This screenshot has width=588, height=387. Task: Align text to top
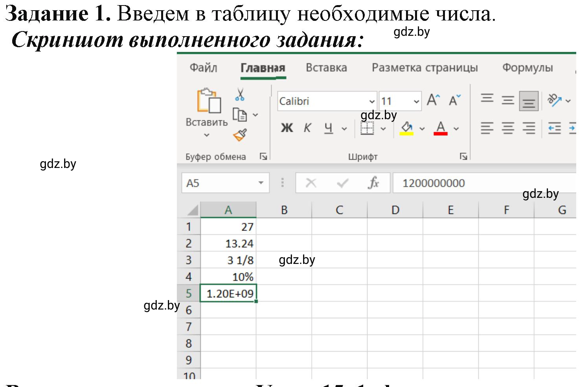click(x=487, y=98)
